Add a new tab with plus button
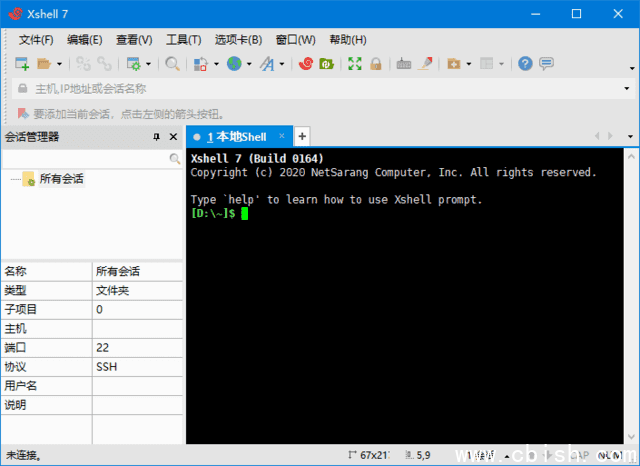 point(302,136)
